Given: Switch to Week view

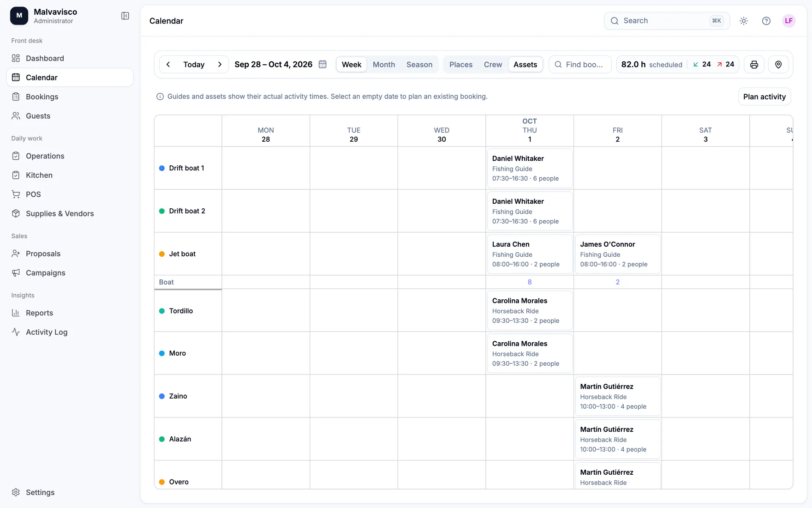Looking at the screenshot, I should [352, 65].
